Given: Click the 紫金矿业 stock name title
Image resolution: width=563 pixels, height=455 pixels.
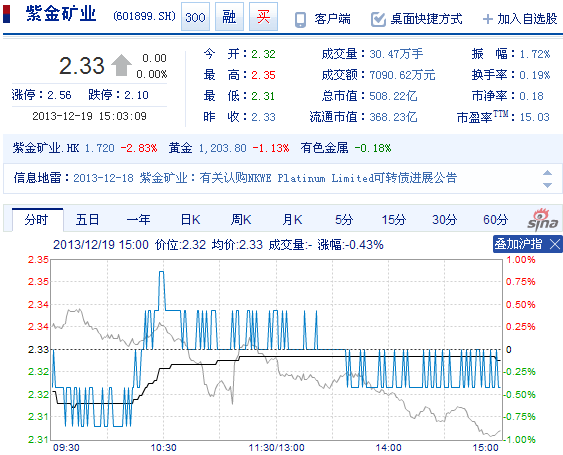Looking at the screenshot, I should pos(61,14).
